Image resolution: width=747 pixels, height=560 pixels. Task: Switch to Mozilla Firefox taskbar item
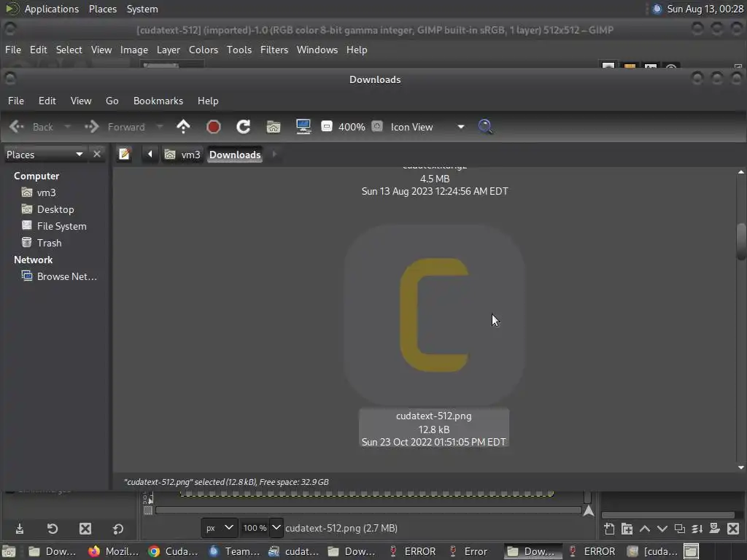[x=114, y=551]
